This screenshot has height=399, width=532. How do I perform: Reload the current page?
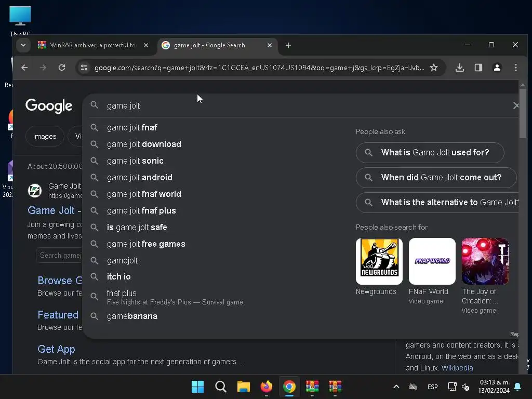[x=62, y=68]
